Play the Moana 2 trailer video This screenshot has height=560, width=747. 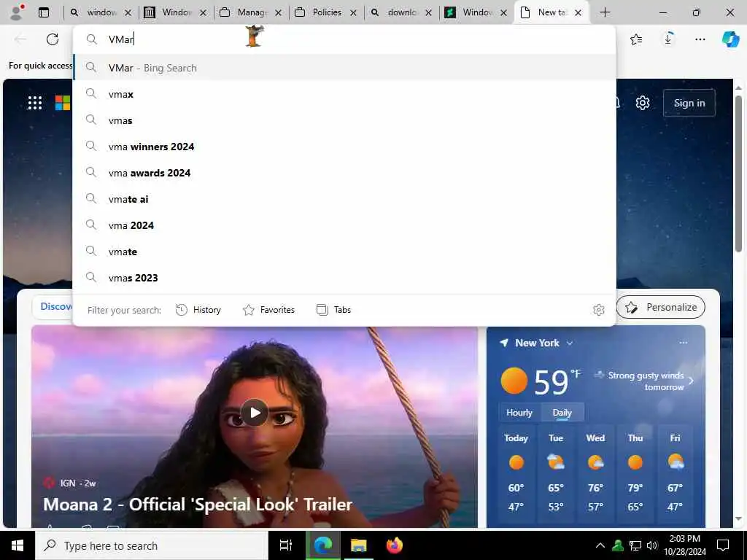point(255,413)
